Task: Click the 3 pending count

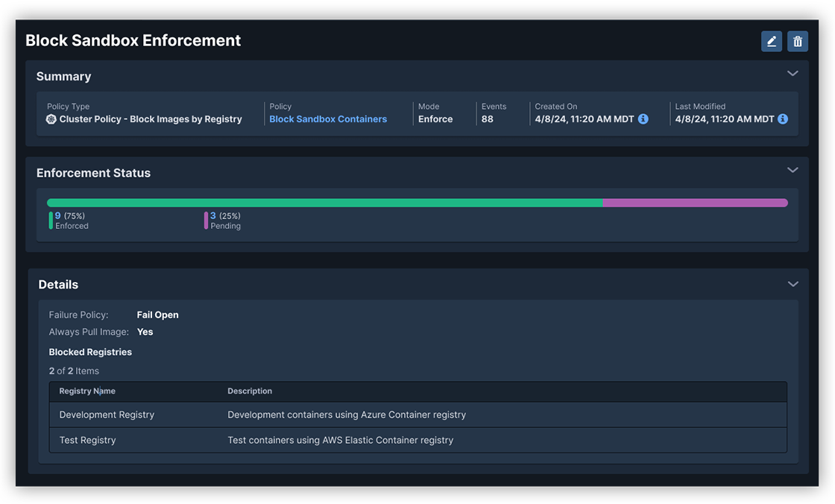Action: pyautogui.click(x=213, y=215)
